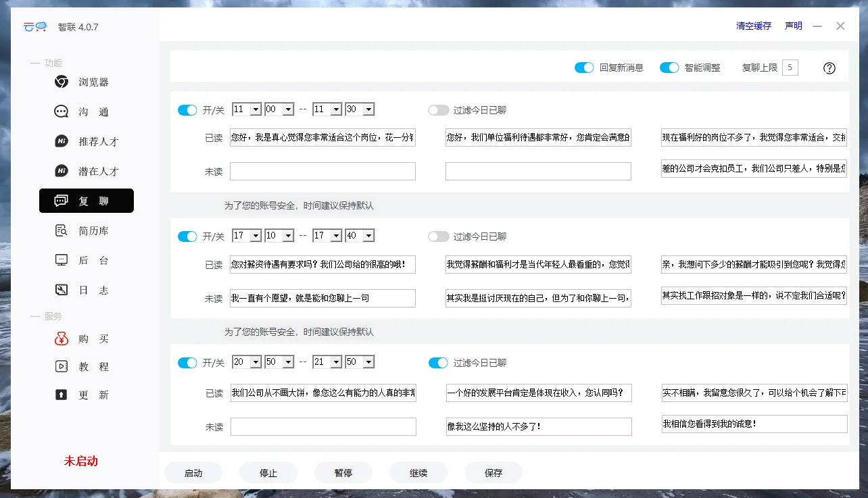Open the help question mark icon

click(x=829, y=68)
